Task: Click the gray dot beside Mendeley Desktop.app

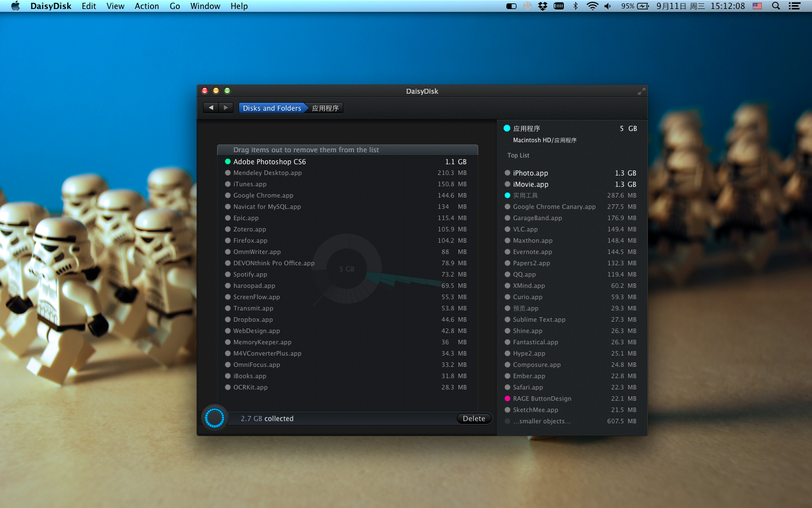Action: tap(228, 173)
